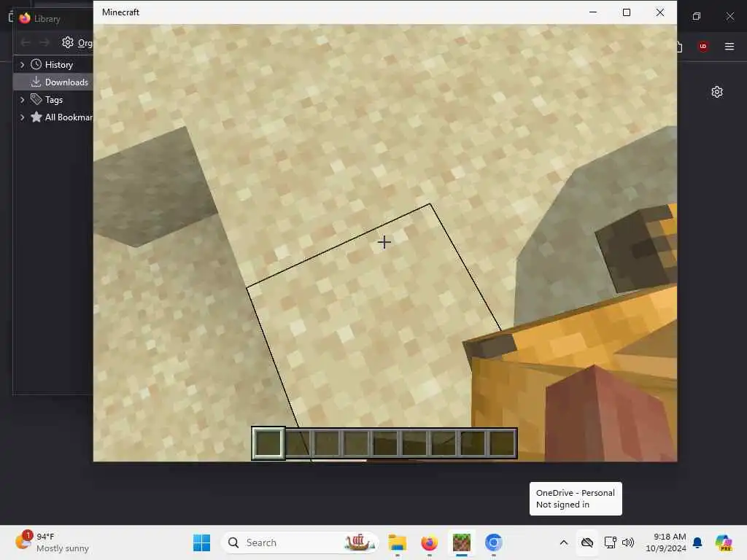The width and height of the screenshot is (747, 560).
Task: Click the uBlock Origin extension icon
Action: 703,46
